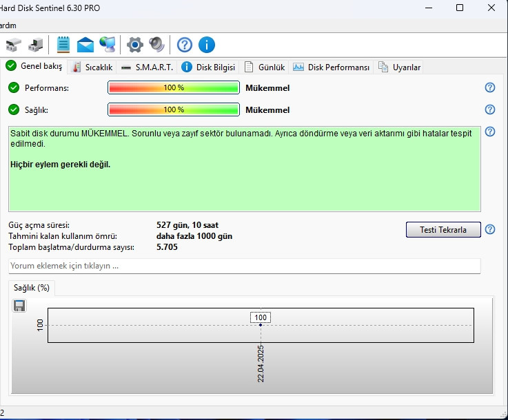Click the email envelope toolbar icon
Screen dimensions: 508x420
click(x=85, y=45)
